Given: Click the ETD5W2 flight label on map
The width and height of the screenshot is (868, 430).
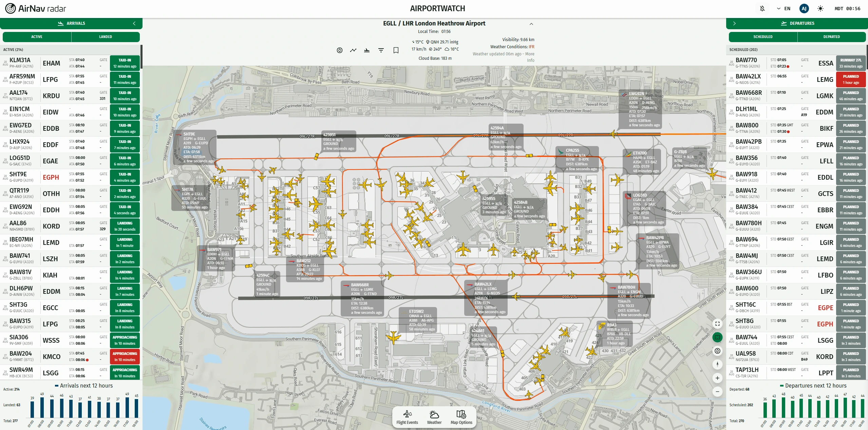Looking at the screenshot, I should coord(417,320).
